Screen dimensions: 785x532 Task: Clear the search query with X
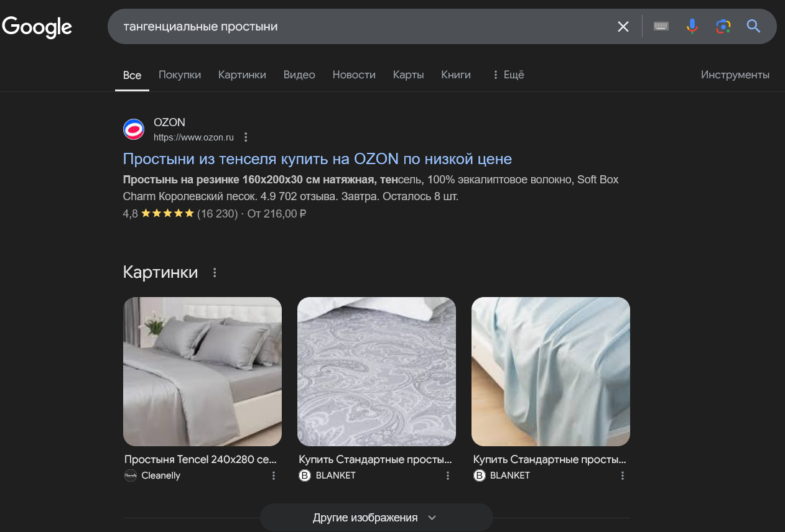[623, 27]
